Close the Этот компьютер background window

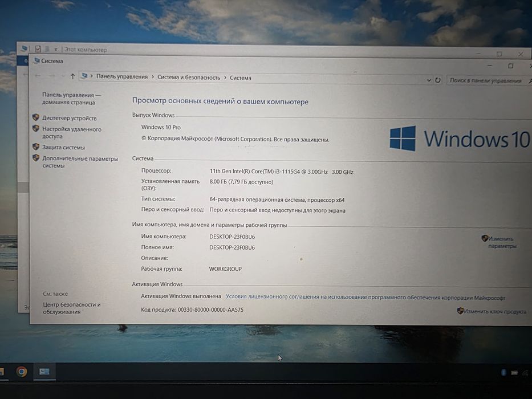click(521, 54)
